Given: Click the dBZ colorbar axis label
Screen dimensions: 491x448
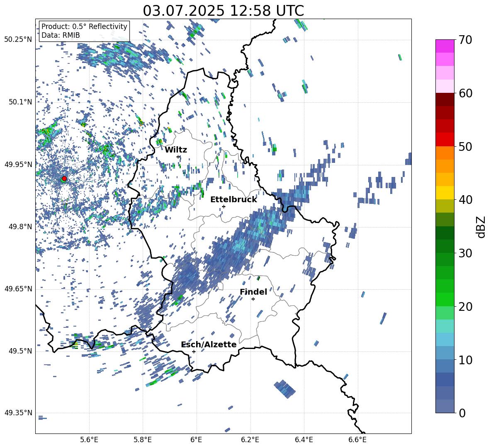Looking at the screenshot, I should pyautogui.click(x=481, y=227).
